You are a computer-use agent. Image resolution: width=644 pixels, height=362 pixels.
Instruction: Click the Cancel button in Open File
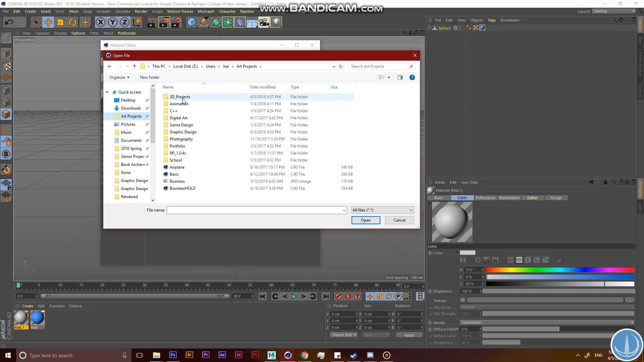click(x=399, y=220)
